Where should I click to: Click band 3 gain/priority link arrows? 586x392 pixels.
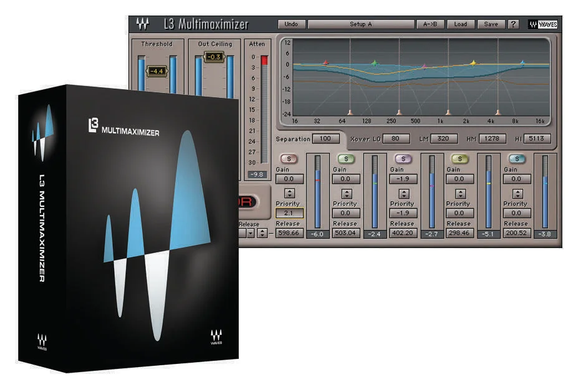403,194
